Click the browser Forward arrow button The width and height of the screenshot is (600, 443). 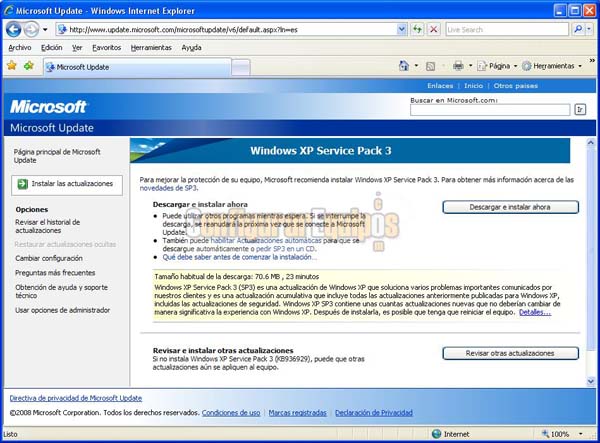pyautogui.click(x=31, y=29)
